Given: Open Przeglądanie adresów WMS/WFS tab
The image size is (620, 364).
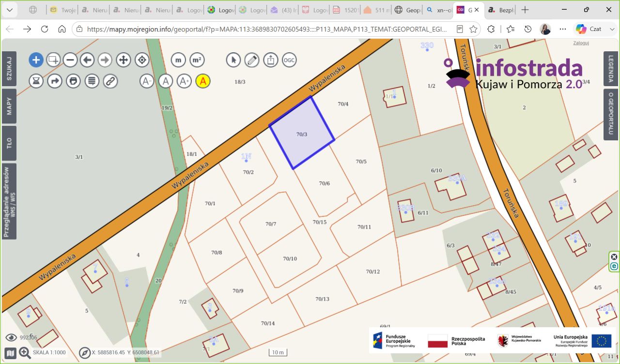Looking at the screenshot, I should [9, 201].
